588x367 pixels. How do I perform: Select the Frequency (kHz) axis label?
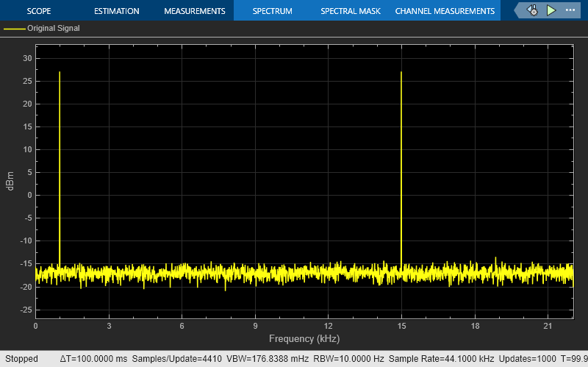click(x=304, y=339)
